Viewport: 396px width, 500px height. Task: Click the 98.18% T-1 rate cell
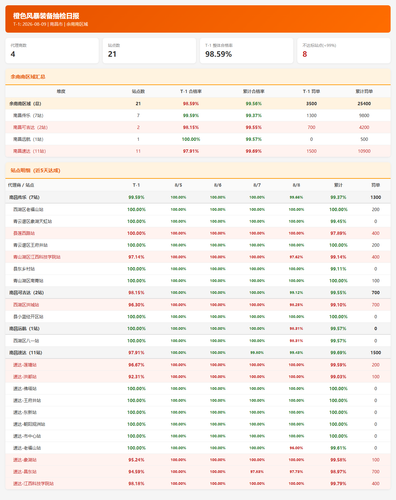136,483
